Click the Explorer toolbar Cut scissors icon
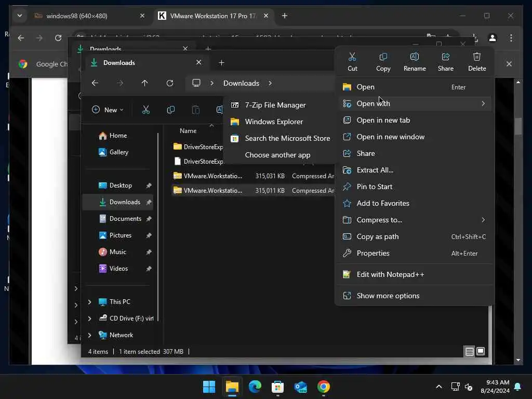Image resolution: width=532 pixels, height=399 pixels. coord(146,110)
